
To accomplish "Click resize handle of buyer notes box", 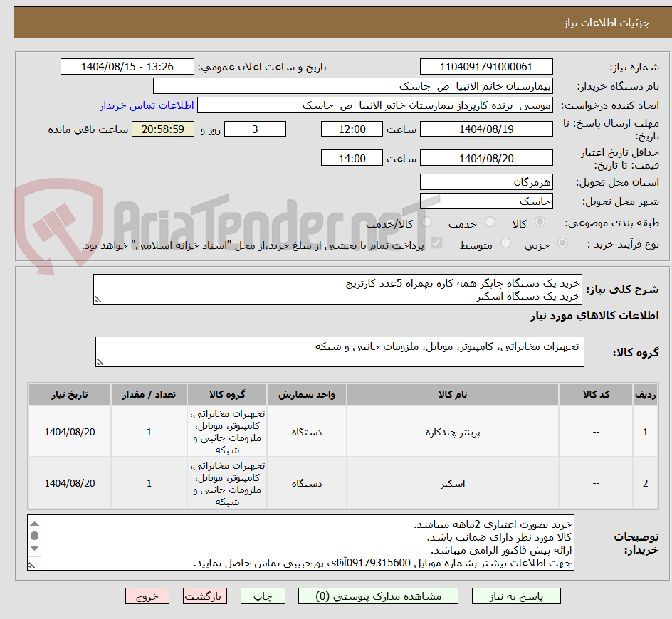I will click(32, 566).
